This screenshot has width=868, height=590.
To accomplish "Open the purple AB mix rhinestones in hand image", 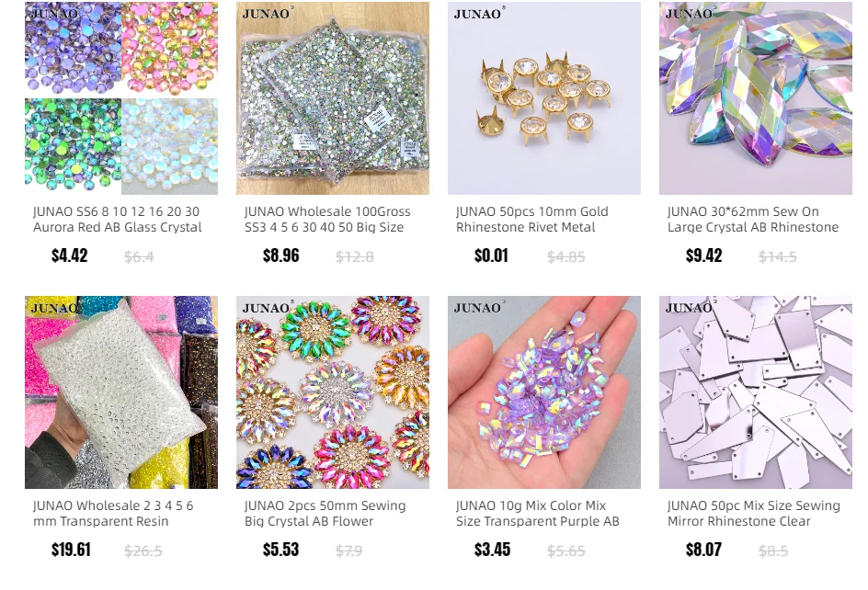I will [544, 392].
